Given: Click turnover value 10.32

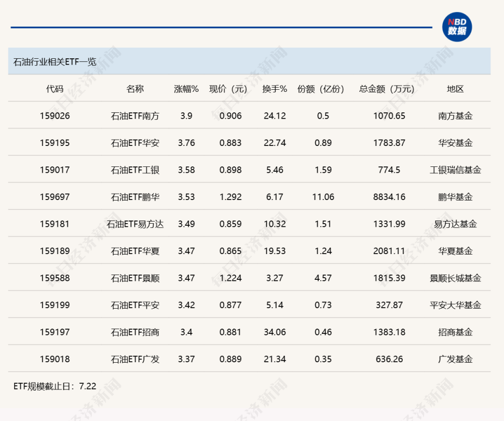Looking at the screenshot, I should pyautogui.click(x=275, y=224).
